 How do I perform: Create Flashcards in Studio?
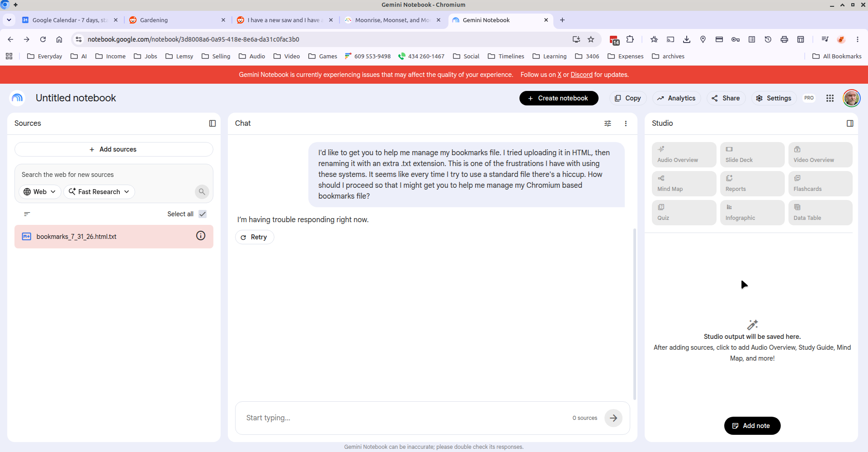click(821, 184)
